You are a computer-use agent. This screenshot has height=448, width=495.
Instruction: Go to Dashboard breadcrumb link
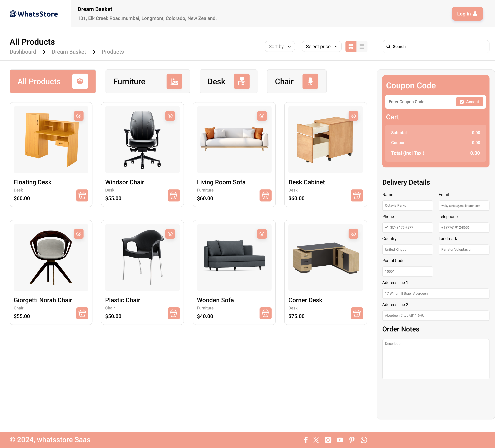(x=23, y=52)
